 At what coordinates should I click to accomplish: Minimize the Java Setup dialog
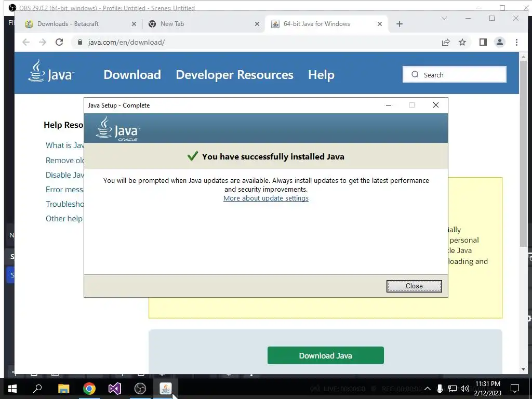point(389,105)
